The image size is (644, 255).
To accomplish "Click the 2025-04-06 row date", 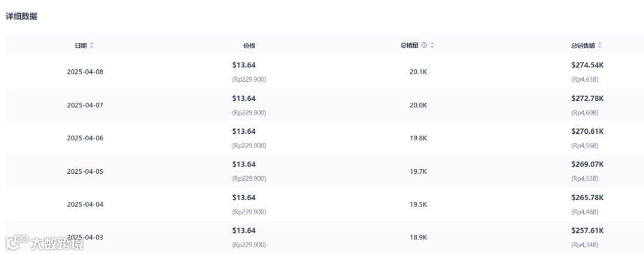I will click(85, 138).
